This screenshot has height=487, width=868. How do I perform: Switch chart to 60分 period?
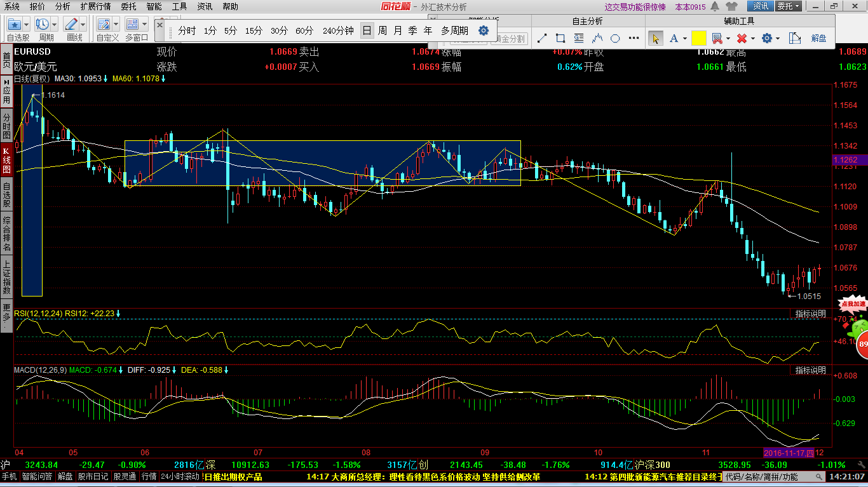(x=304, y=30)
